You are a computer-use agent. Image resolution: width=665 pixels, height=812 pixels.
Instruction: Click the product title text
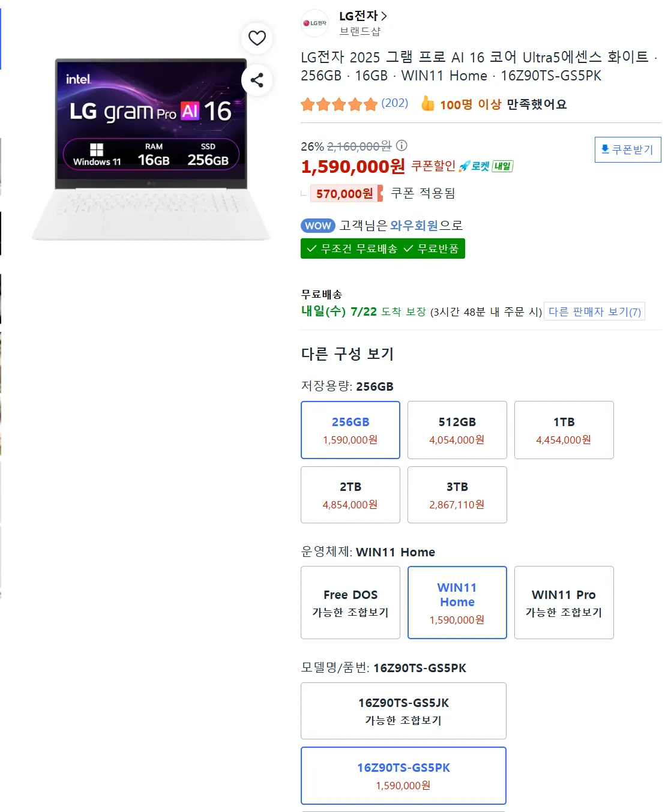(479, 66)
